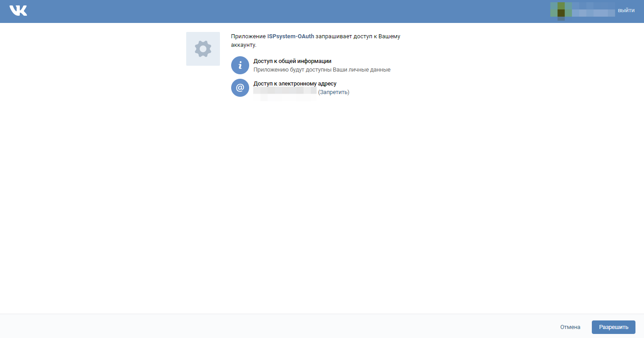
Task: Open the ISPsystem-OAuth application link
Action: pyautogui.click(x=291, y=36)
